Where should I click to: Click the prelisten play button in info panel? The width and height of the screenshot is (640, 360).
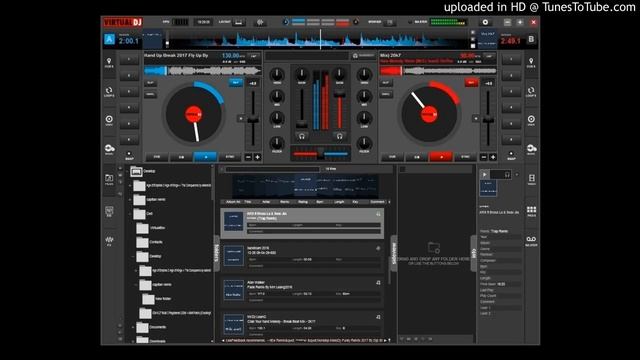click(484, 175)
